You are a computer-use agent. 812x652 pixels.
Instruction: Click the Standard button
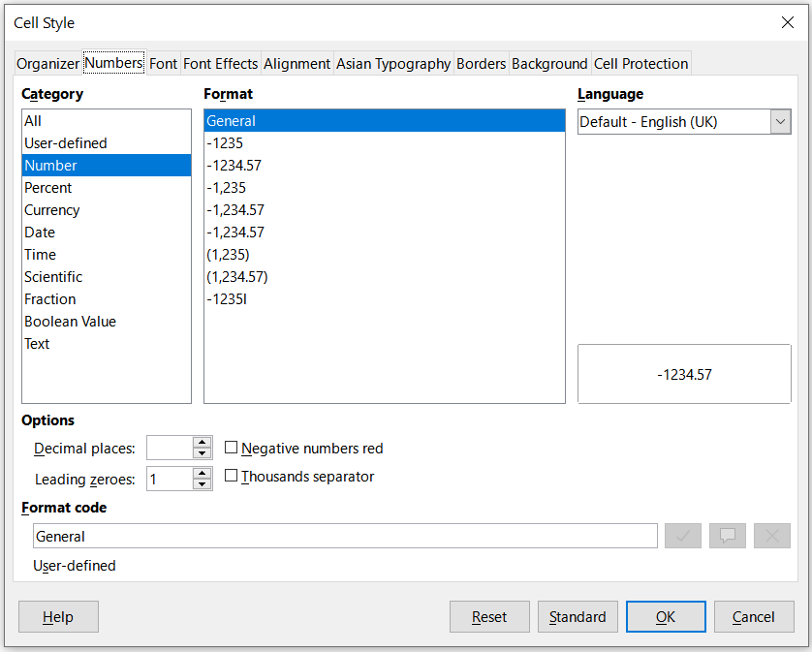pos(578,617)
